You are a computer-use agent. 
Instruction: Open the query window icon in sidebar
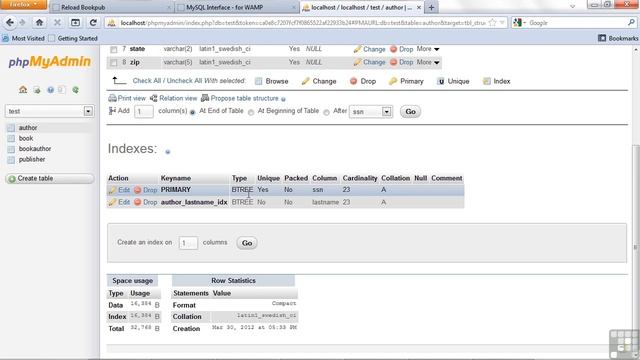[x=37, y=90]
